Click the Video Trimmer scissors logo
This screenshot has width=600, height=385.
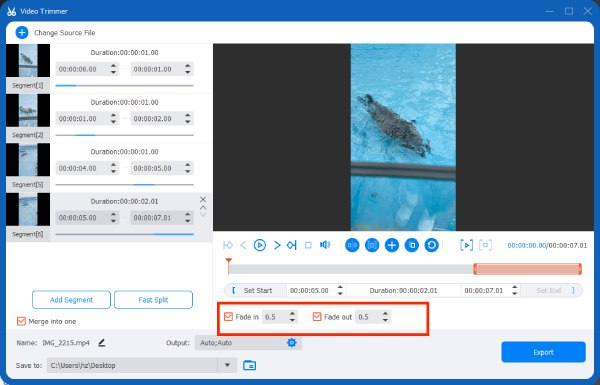[11, 11]
